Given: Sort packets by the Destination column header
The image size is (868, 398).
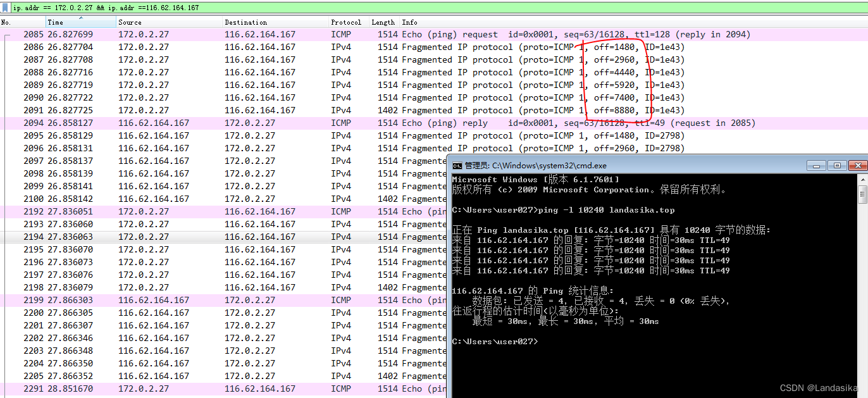Looking at the screenshot, I should [276, 22].
